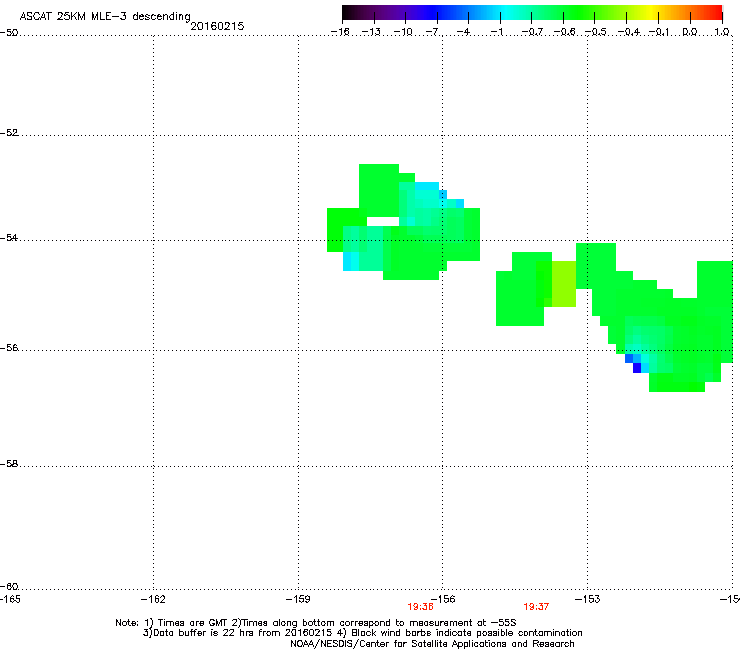Click the red time label 19:36

click(420, 607)
